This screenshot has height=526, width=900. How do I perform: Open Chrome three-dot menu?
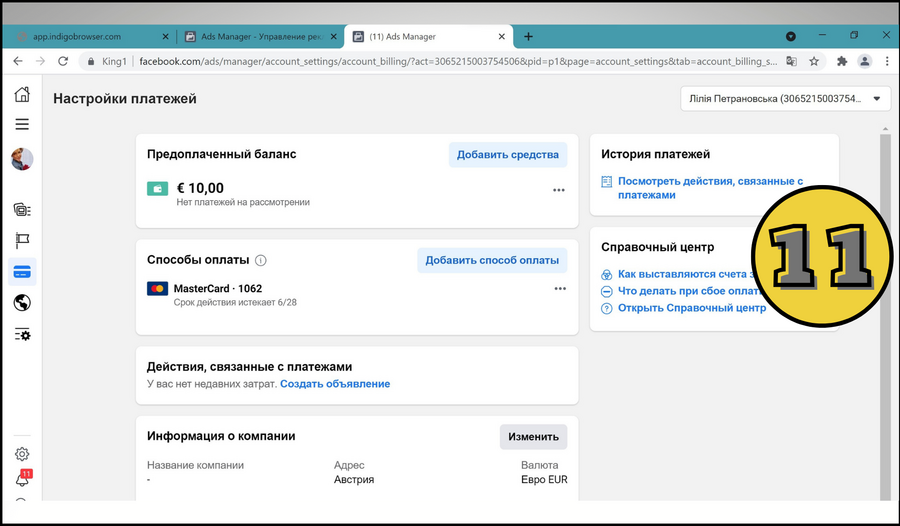(x=887, y=61)
